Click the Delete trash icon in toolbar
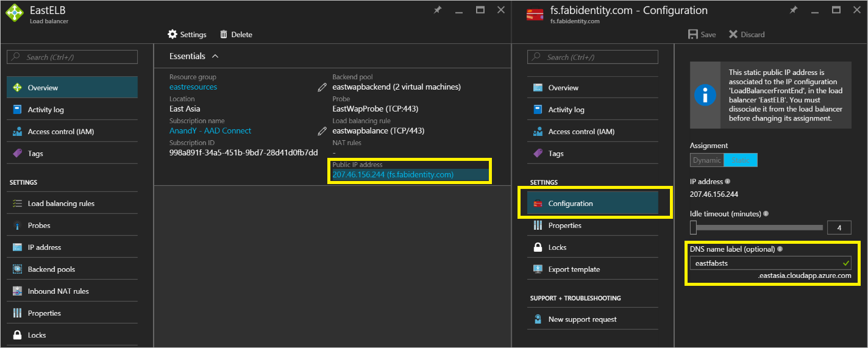This screenshot has width=868, height=348. point(224,35)
